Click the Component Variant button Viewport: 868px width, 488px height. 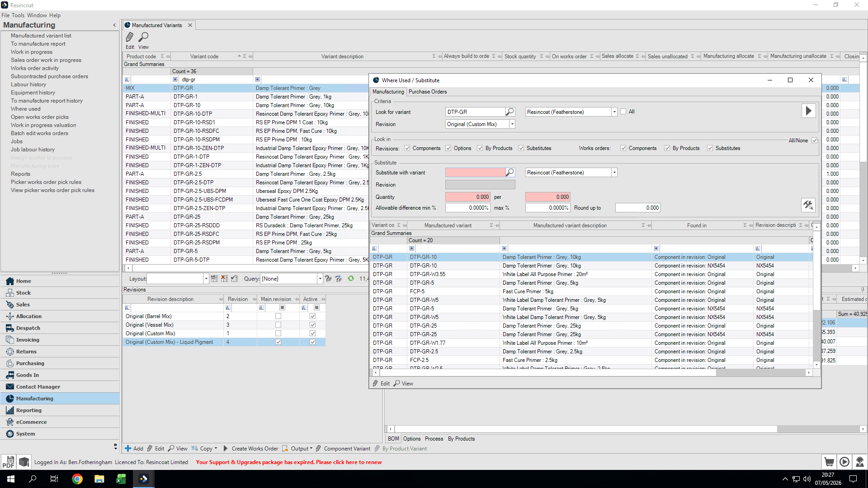point(343,449)
